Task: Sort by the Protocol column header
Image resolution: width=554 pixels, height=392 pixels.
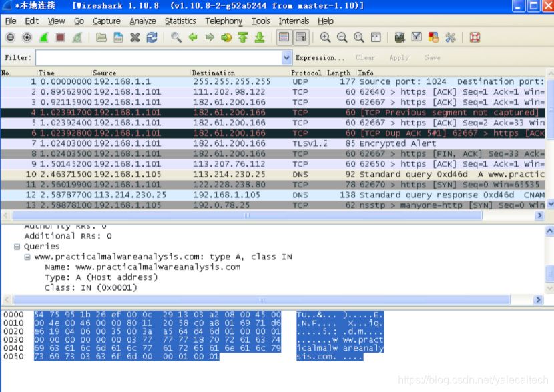Action: pyautogui.click(x=306, y=73)
